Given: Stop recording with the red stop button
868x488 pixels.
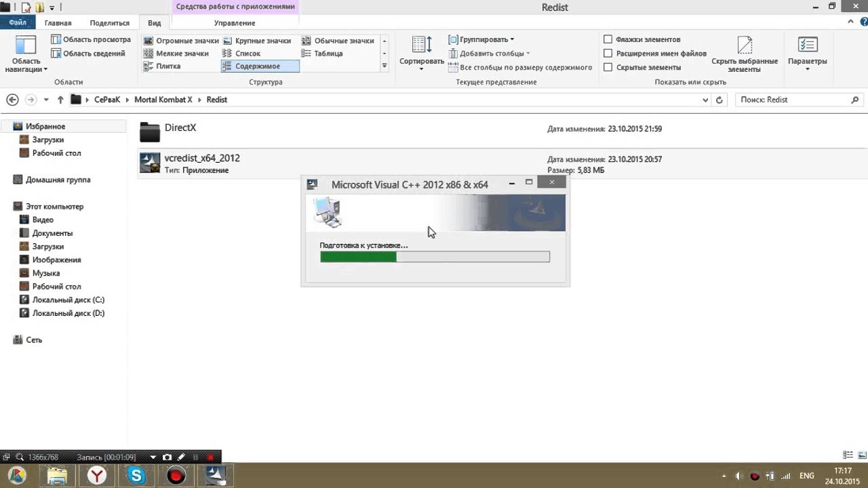Looking at the screenshot, I should tap(211, 457).
